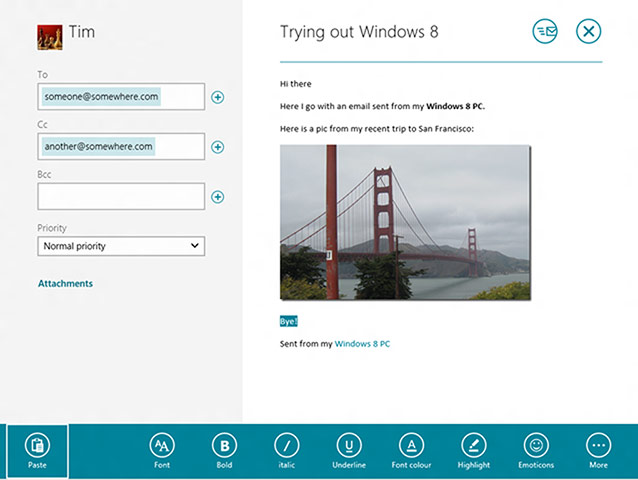
Task: Click the Paste icon in app bar
Action: (x=37, y=446)
